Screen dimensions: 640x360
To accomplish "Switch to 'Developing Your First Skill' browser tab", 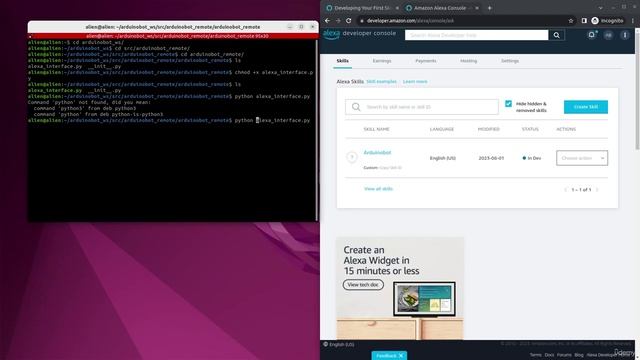I will (362, 8).
